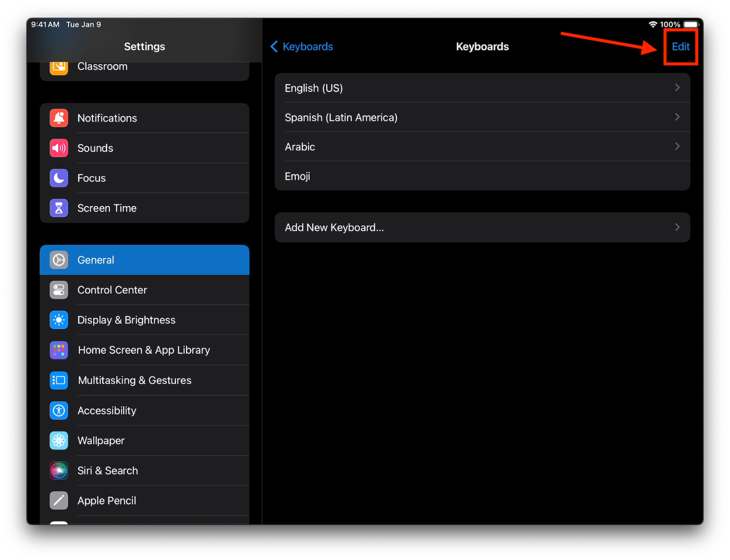Go back using the Keyboards link
730x560 pixels.
click(x=302, y=47)
